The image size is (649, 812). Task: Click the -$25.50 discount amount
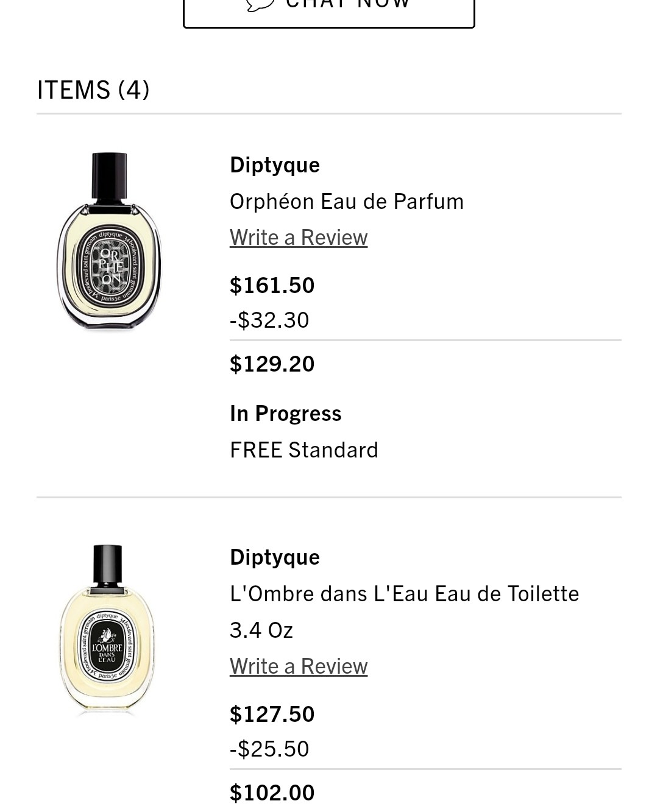[x=269, y=749]
